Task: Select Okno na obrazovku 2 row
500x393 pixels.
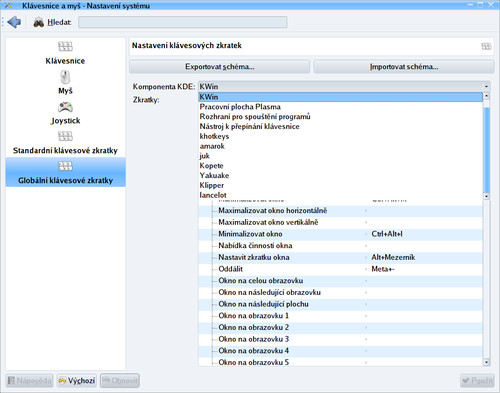Action: 340,327
